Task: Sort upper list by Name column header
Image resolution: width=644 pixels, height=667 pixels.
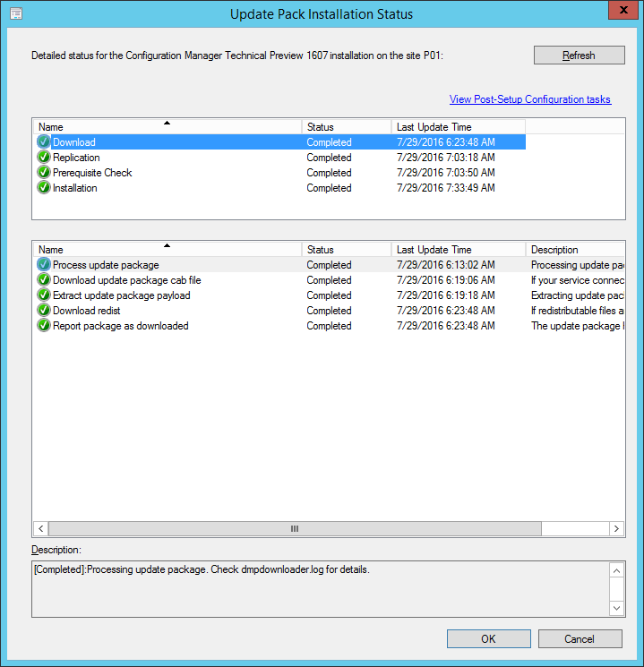Action: click(167, 127)
